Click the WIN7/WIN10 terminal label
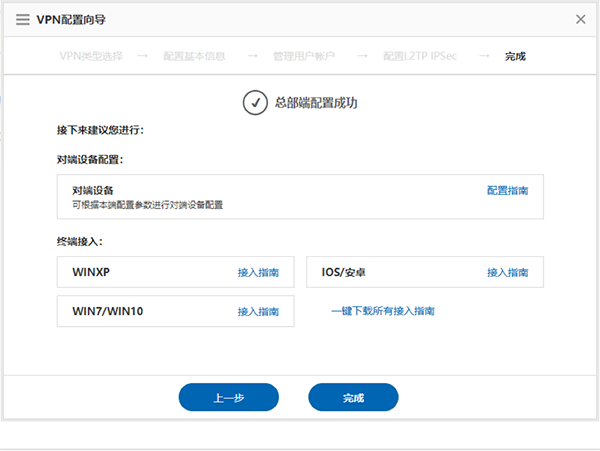 click(108, 311)
